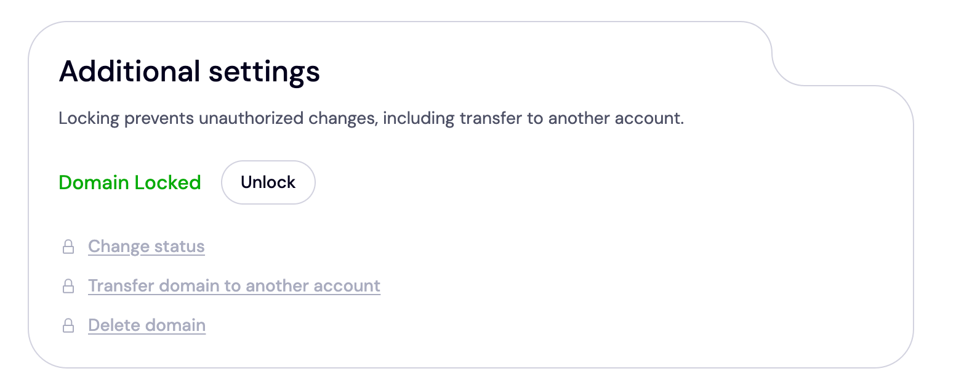
Task: Select the padlock next to Delete domain
Action: (x=68, y=326)
